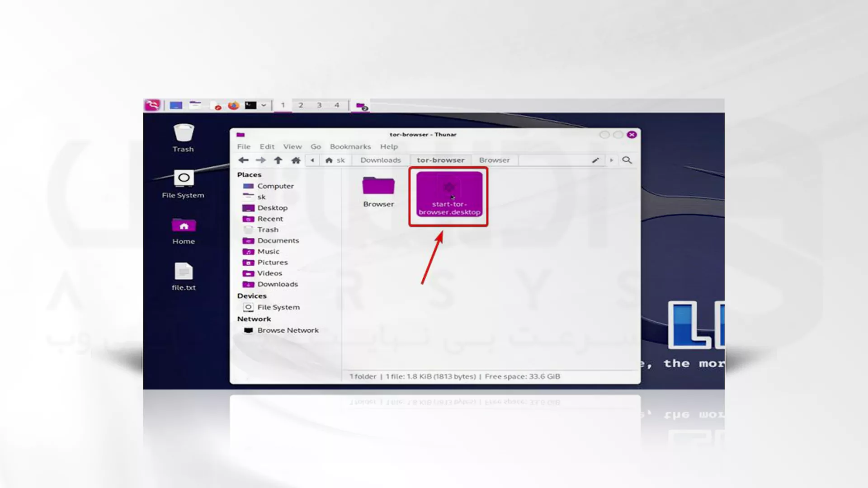
Task: Click the left path bar scroll arrow
Action: [x=312, y=160]
